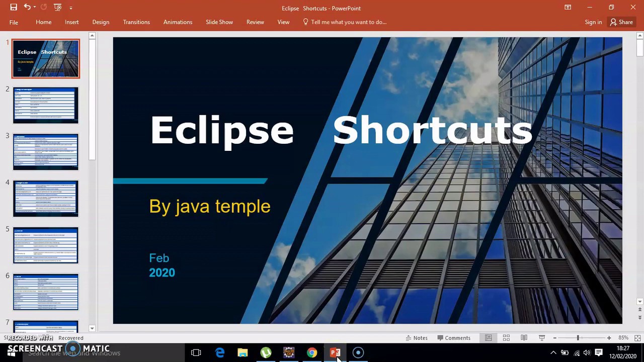Open Customize Quick Access Toolbar dropdown
The height and width of the screenshot is (362, 644).
point(70,8)
